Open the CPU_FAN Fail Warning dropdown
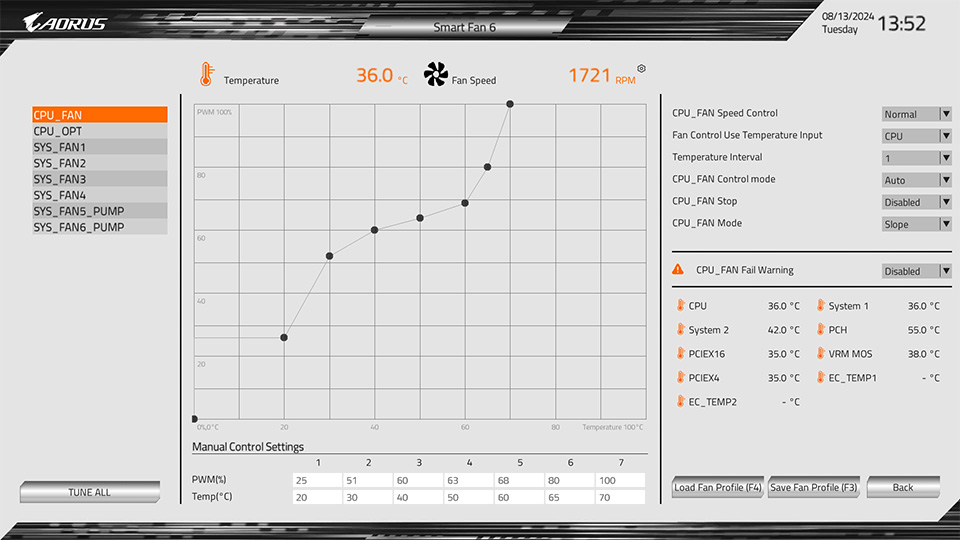Viewport: 960px width, 540px height. (916, 271)
